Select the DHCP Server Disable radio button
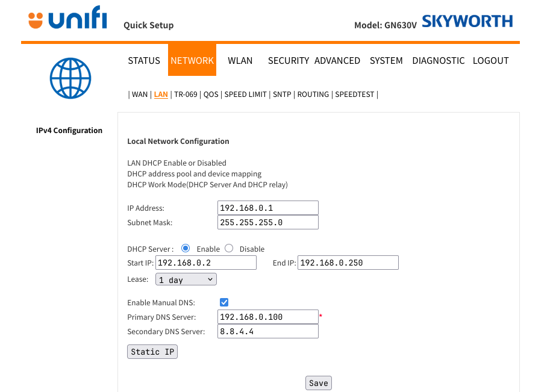The width and height of the screenshot is (556, 392). coord(229,248)
